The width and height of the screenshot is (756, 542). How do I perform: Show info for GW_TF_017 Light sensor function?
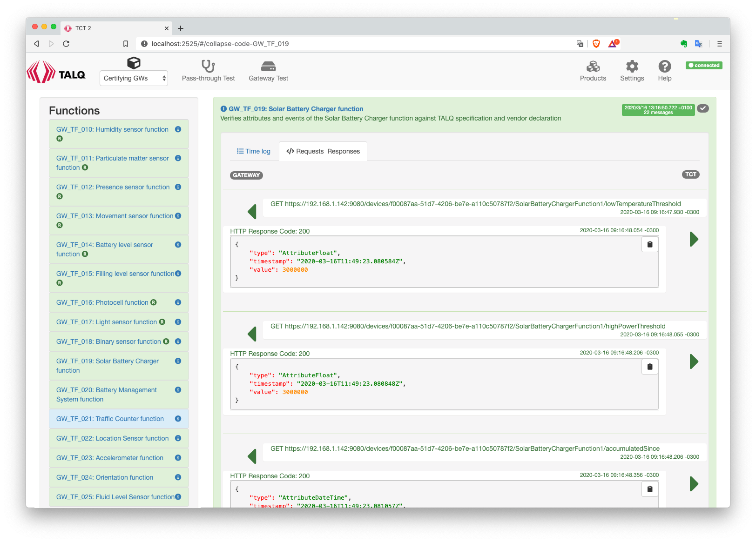[178, 322]
